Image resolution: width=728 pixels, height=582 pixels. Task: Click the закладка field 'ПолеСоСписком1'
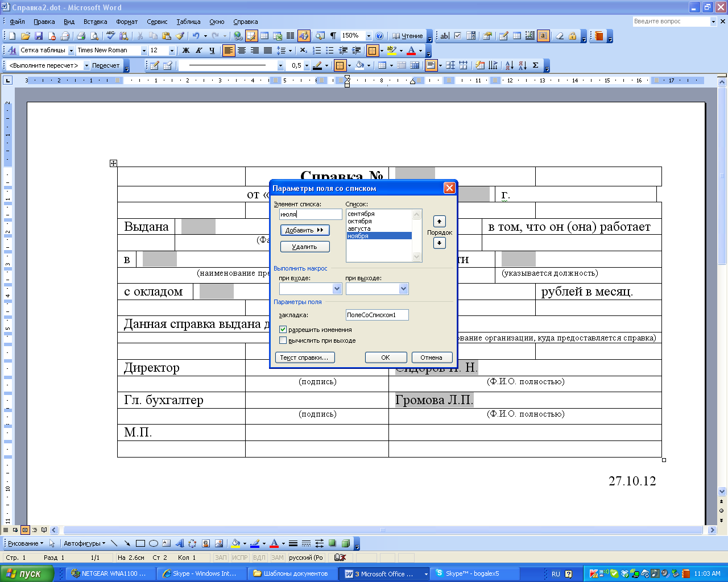tap(377, 315)
